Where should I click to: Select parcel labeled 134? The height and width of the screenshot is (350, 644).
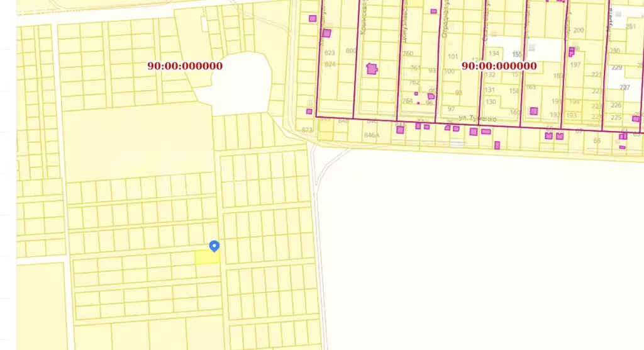(494, 54)
